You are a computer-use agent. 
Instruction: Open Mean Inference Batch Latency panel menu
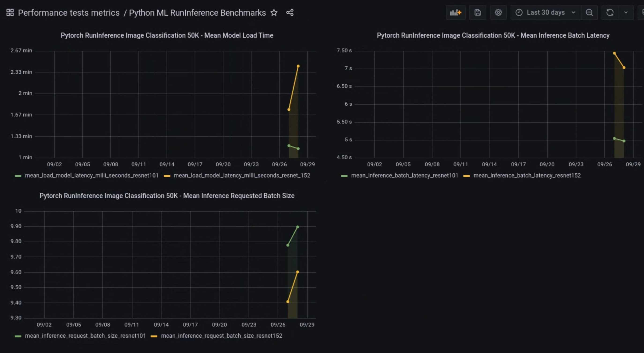pyautogui.click(x=493, y=35)
